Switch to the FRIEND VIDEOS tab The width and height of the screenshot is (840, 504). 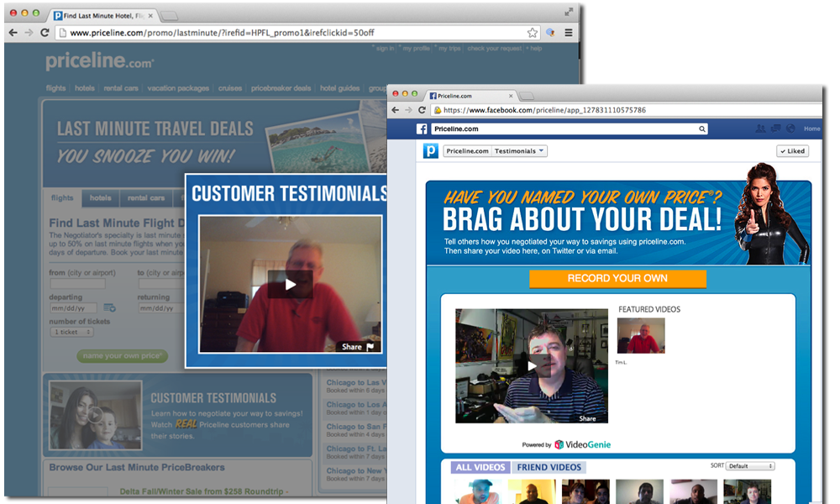(549, 468)
